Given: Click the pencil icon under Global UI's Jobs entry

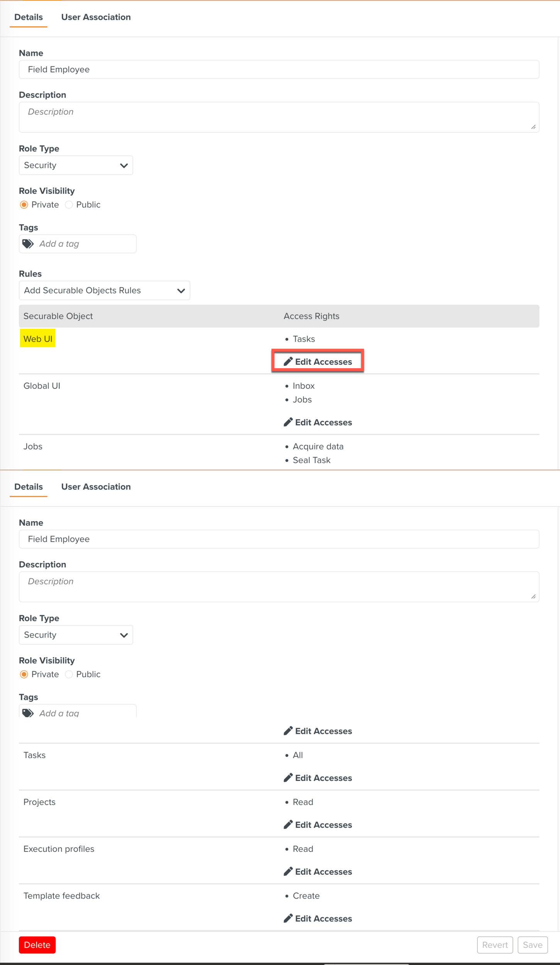Looking at the screenshot, I should [288, 422].
